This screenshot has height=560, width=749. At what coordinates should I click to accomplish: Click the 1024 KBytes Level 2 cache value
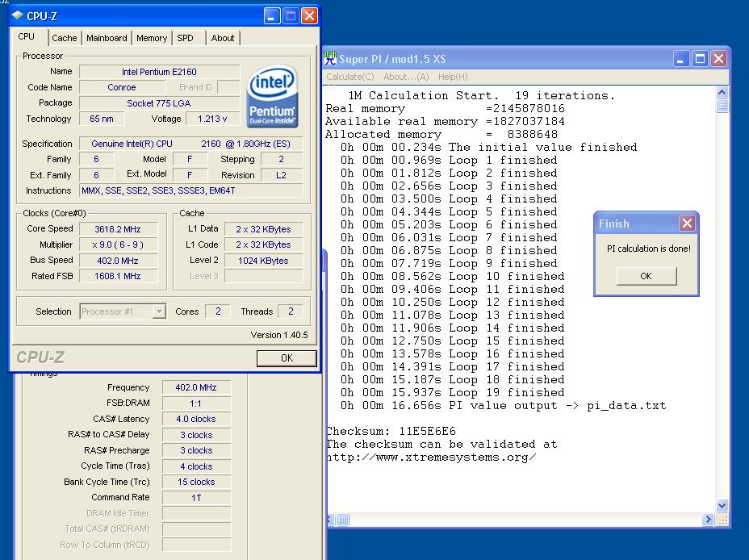[263, 261]
